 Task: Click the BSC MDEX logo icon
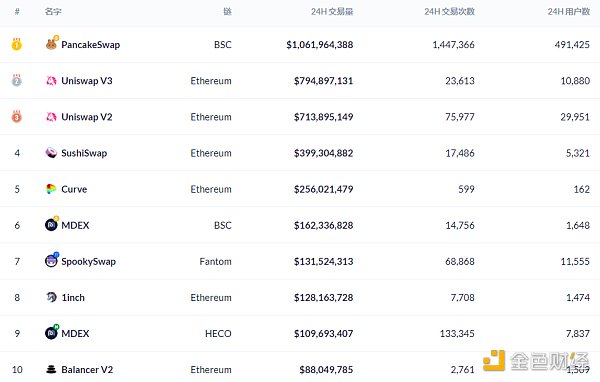pyautogui.click(x=52, y=224)
